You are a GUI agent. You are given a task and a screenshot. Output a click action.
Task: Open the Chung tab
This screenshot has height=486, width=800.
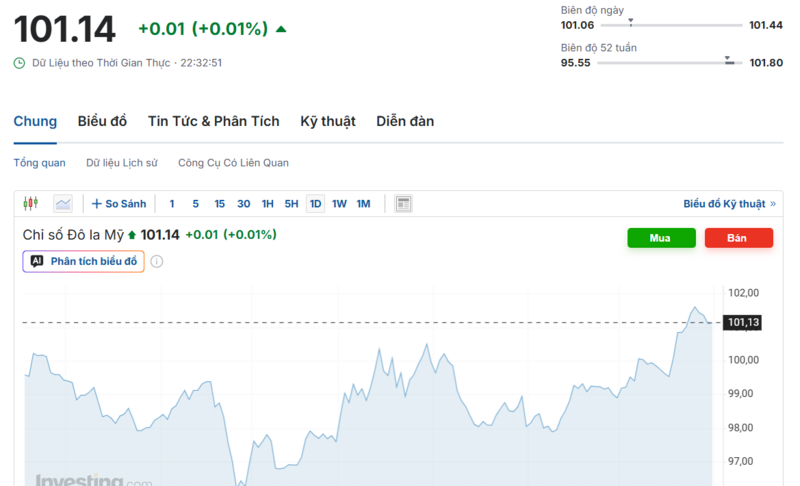tap(35, 121)
